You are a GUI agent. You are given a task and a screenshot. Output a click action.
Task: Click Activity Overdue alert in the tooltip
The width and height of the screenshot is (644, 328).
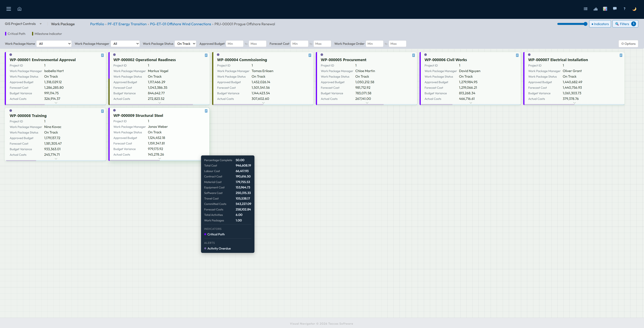[x=218, y=249]
